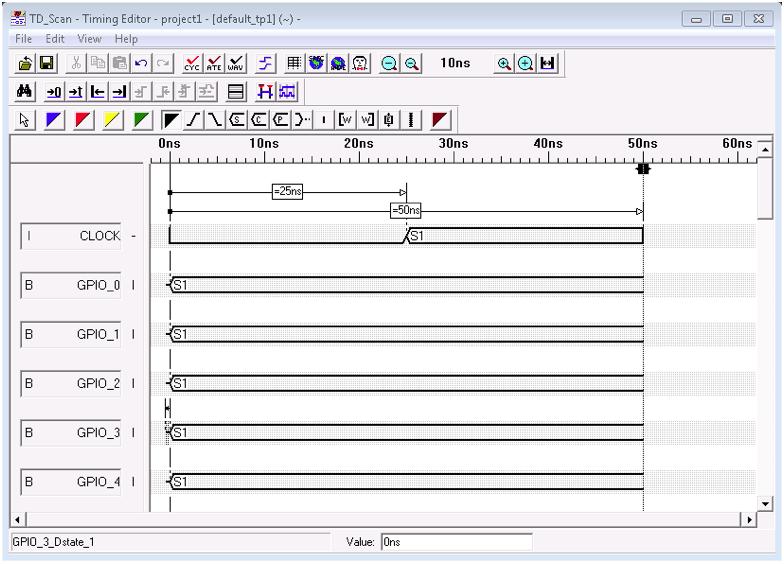Select the CLOCK signal row label

tap(99, 236)
